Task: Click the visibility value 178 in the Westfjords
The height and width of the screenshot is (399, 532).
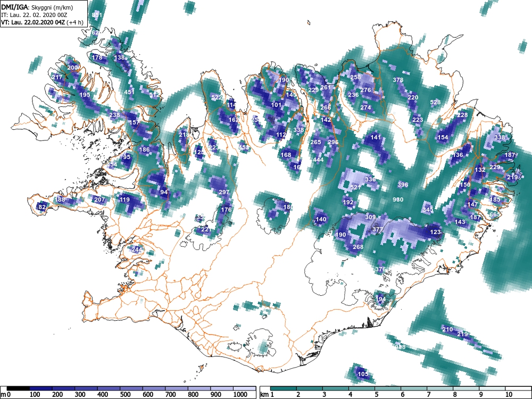Action: pos(97,57)
